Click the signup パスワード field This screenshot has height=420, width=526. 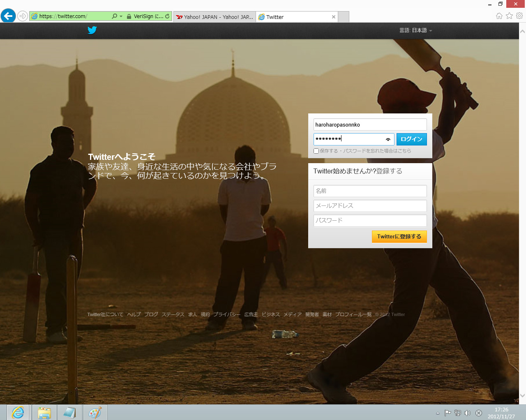(x=370, y=221)
